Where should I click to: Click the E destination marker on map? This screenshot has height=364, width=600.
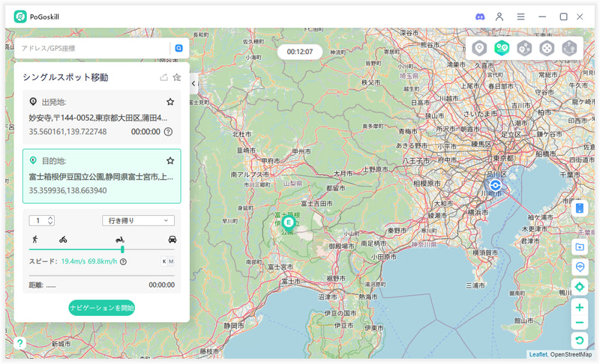[x=288, y=223]
